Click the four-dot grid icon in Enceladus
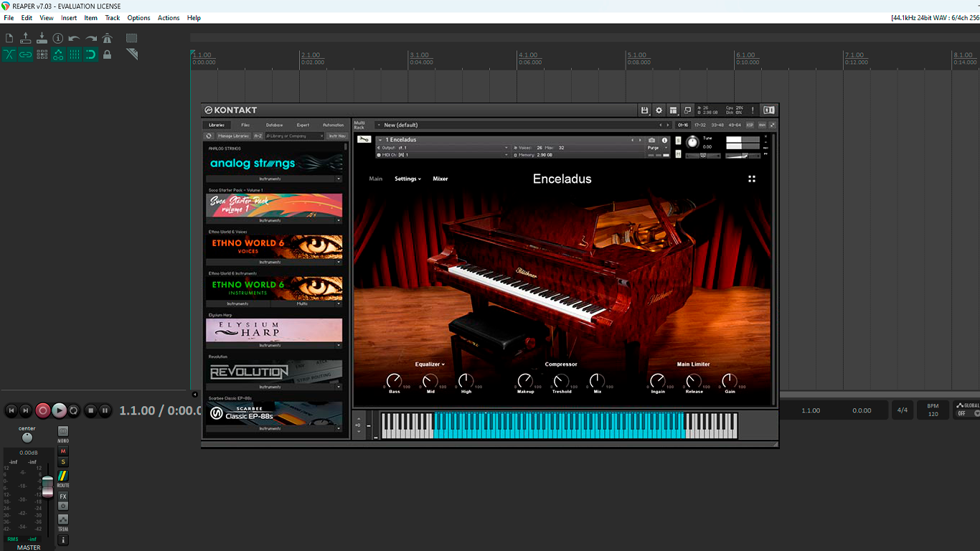980x551 pixels. click(752, 179)
